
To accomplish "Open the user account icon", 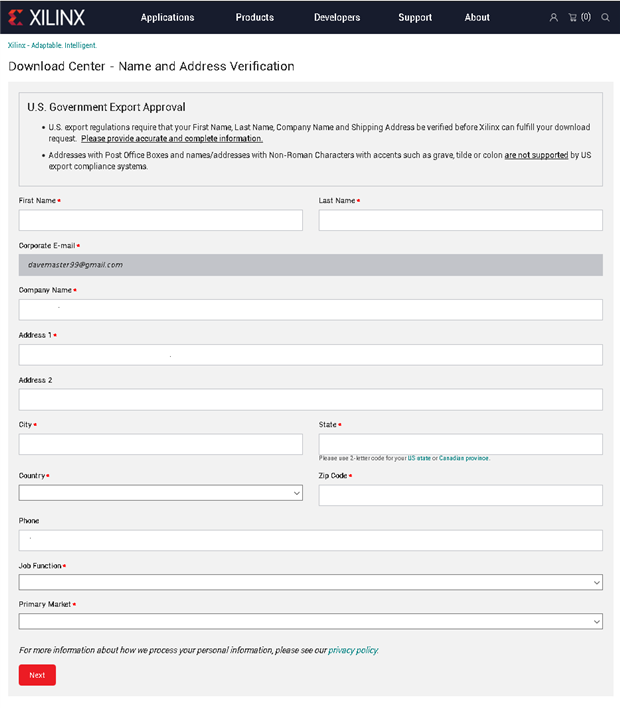I will [554, 17].
